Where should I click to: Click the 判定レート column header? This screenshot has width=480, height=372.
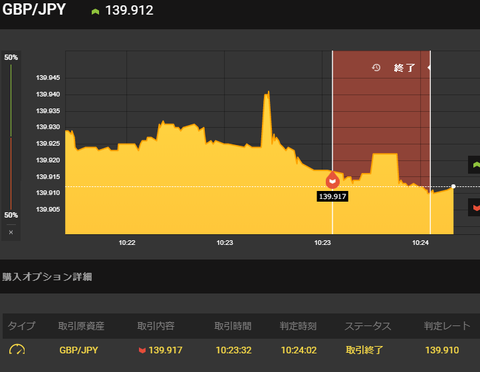(447, 326)
